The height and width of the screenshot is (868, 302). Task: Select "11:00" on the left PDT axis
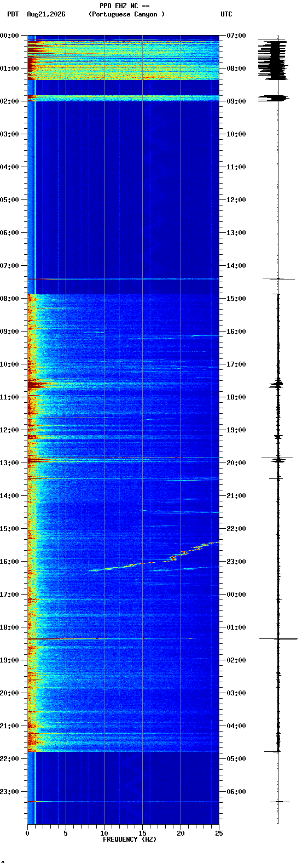(x=9, y=397)
